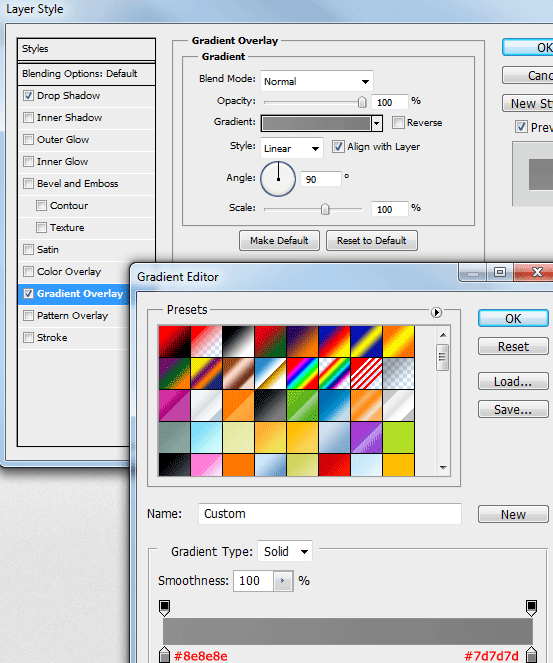Enable the Stroke checkbox
553x663 pixels.
[x=28, y=337]
